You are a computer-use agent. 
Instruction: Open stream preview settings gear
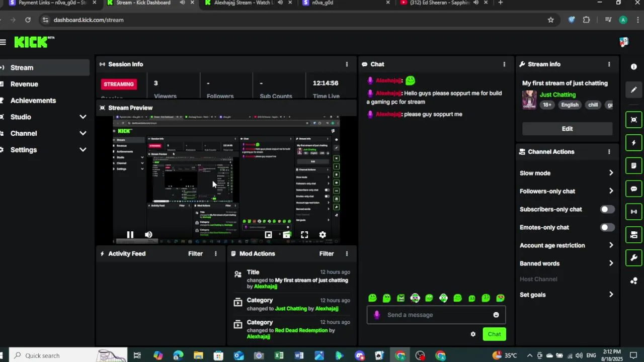click(323, 235)
